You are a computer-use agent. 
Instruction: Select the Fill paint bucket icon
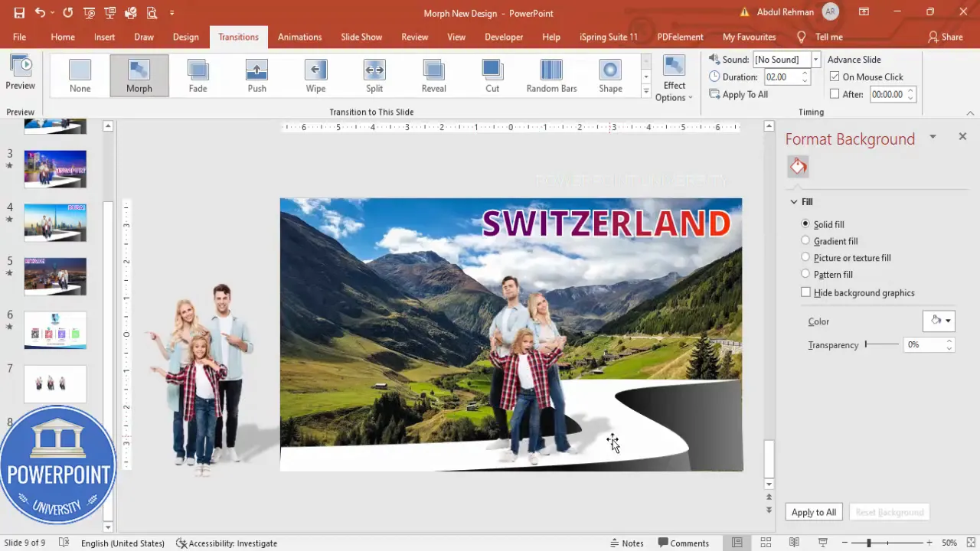click(799, 166)
